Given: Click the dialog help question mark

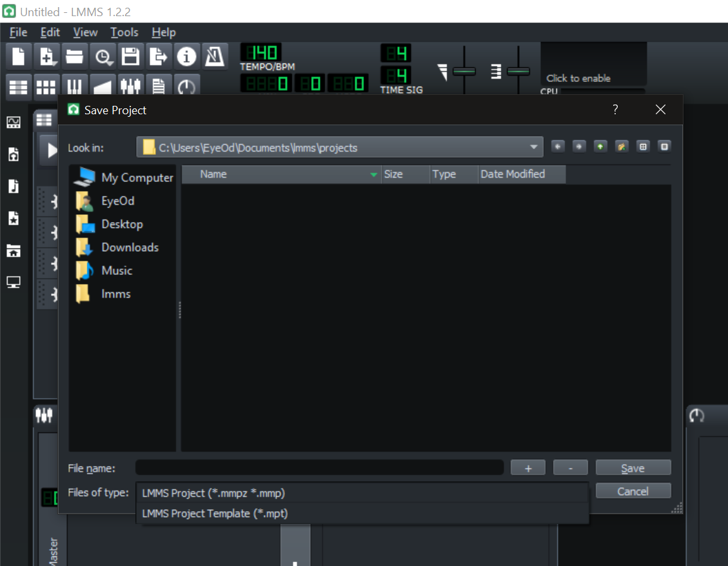Looking at the screenshot, I should coord(615,110).
